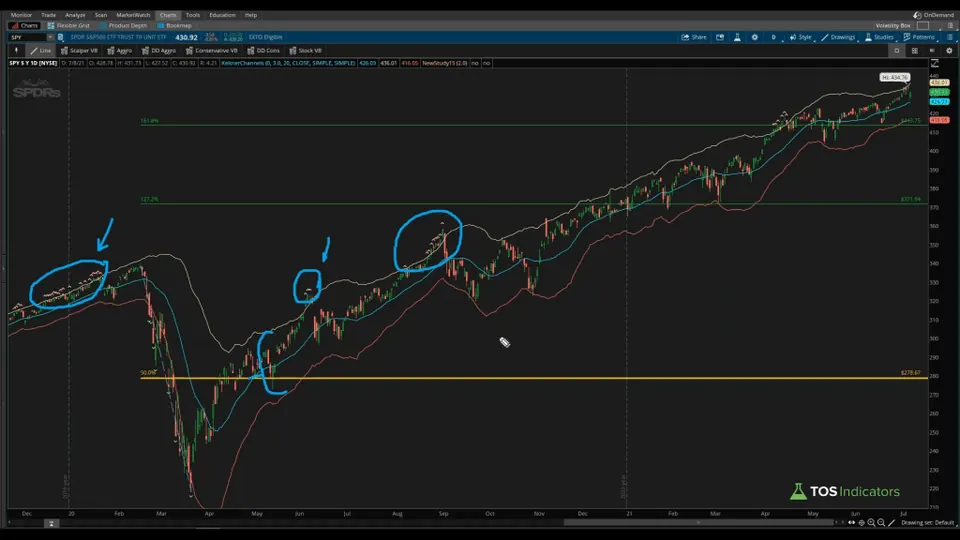This screenshot has width=960, height=540.
Task: Open the drawing toolbar gear settings
Action: click(x=950, y=51)
